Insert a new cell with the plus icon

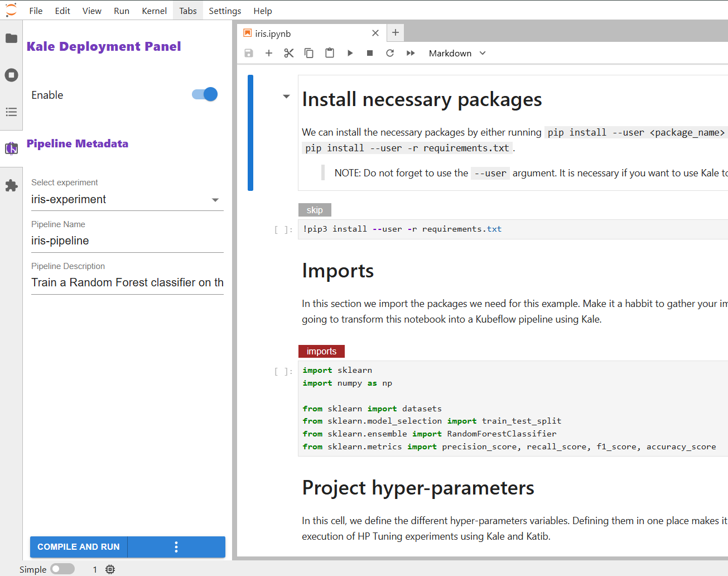(x=268, y=53)
